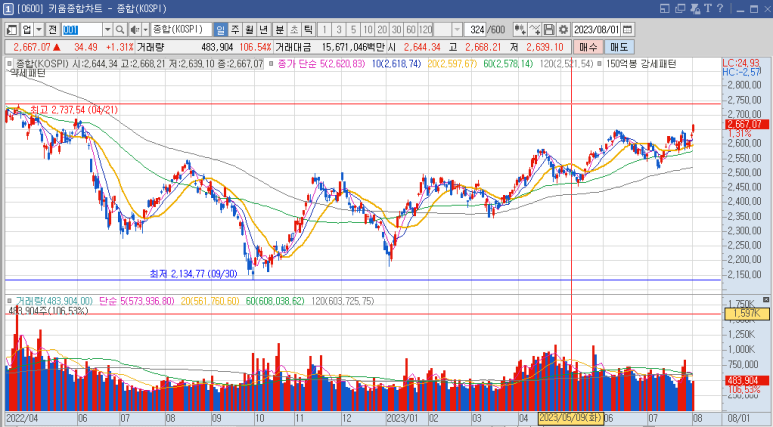Click the 종합(KOSPI) price legend marker
The image size is (773, 427).
click(x=9, y=64)
